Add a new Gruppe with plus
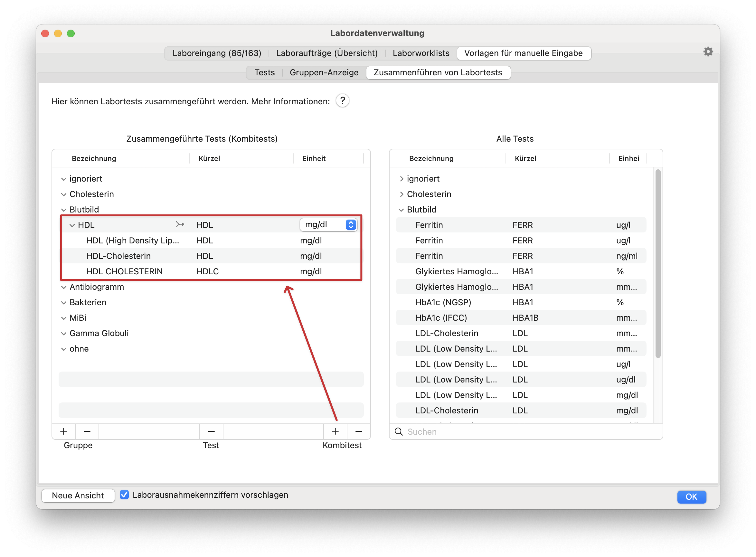This screenshot has height=557, width=756. tap(63, 431)
